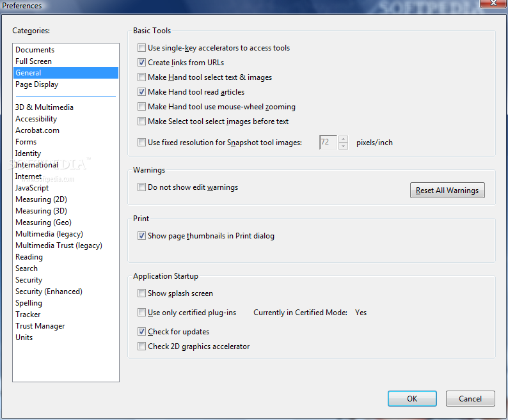This screenshot has width=508, height=420.
Task: Select the Trust Manager category
Action: (66, 326)
